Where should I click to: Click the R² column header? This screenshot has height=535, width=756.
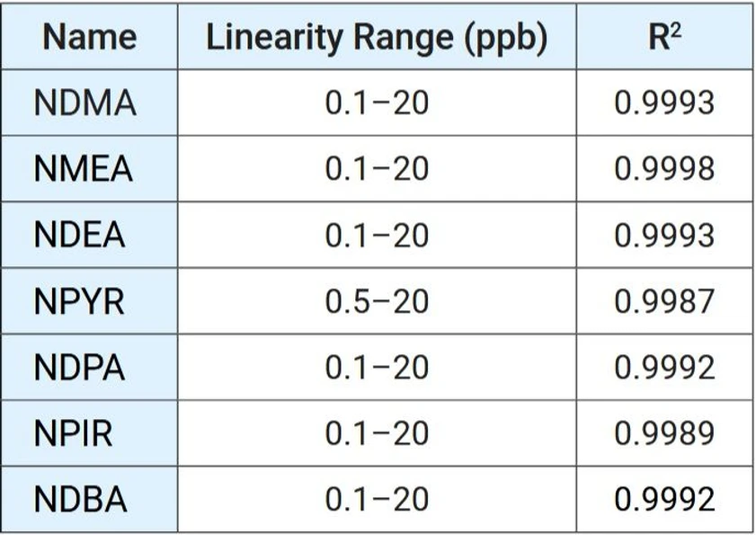tap(665, 37)
